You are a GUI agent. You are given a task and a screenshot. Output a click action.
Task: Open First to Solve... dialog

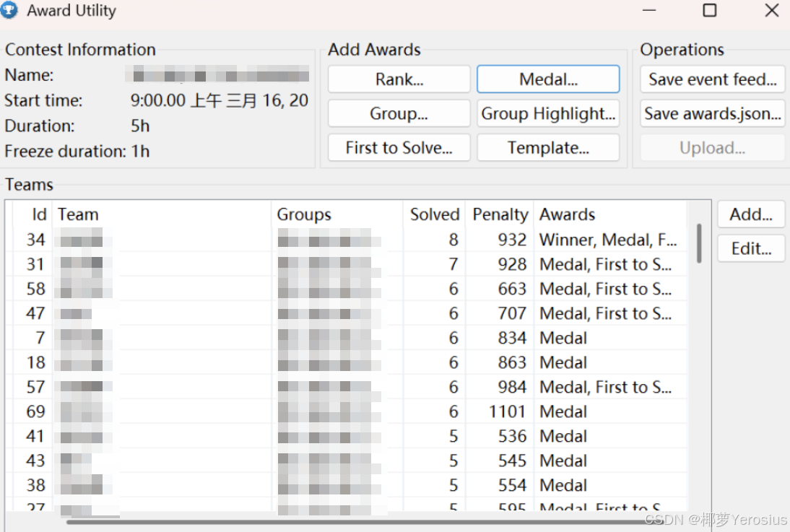[399, 147]
